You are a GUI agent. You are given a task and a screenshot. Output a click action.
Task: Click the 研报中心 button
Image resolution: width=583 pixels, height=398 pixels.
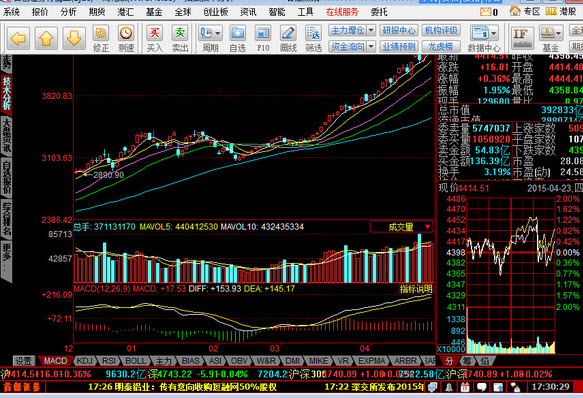pyautogui.click(x=399, y=30)
